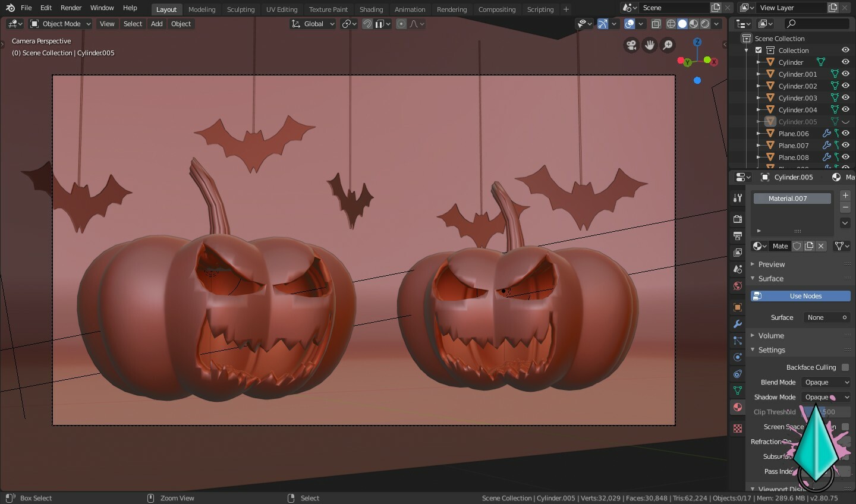Screen dimensions: 856x504
Task: Click the Use Nodes button
Action: pos(801,296)
